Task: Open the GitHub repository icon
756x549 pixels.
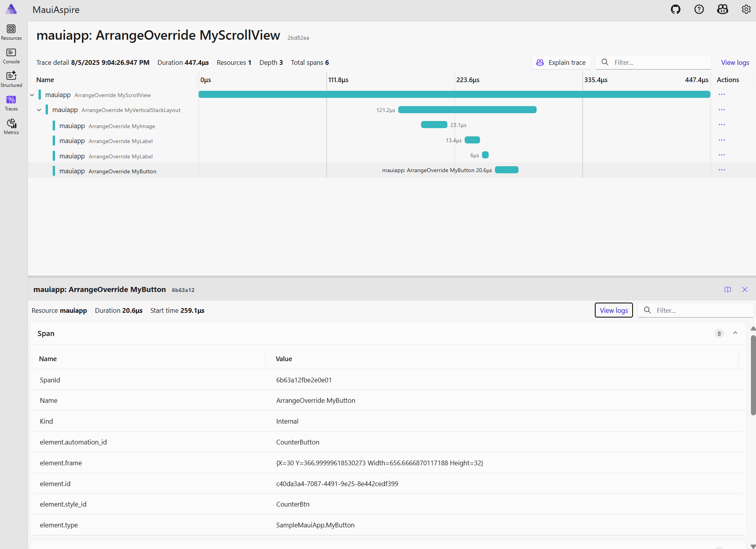Action: [x=675, y=9]
